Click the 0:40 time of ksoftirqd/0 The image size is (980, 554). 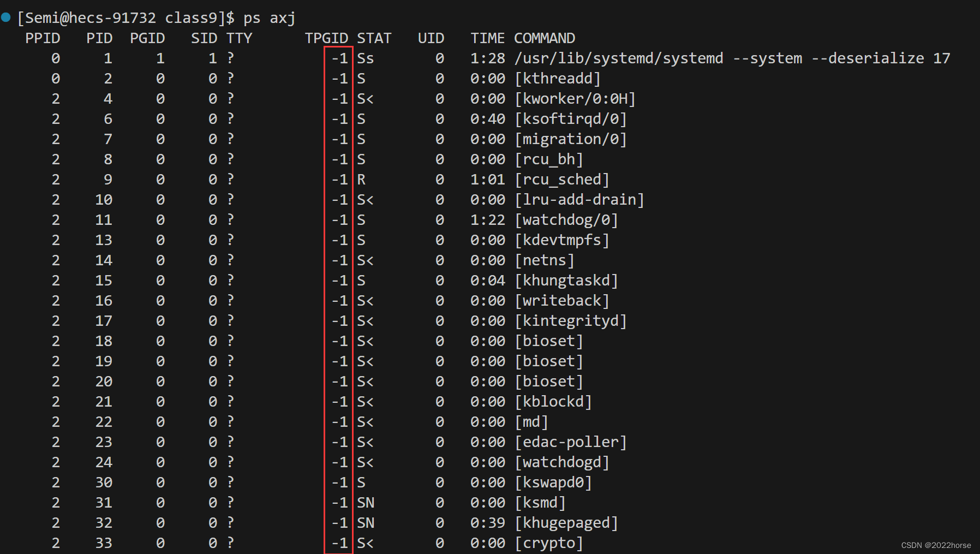[x=488, y=119]
